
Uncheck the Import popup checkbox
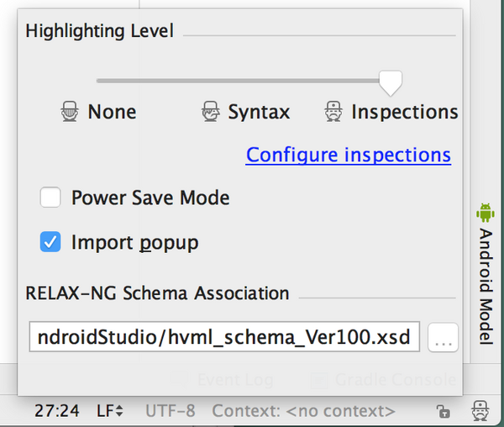(51, 243)
